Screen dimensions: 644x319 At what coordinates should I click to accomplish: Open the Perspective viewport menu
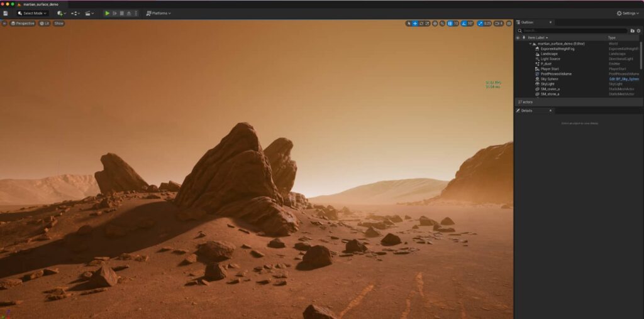23,23
